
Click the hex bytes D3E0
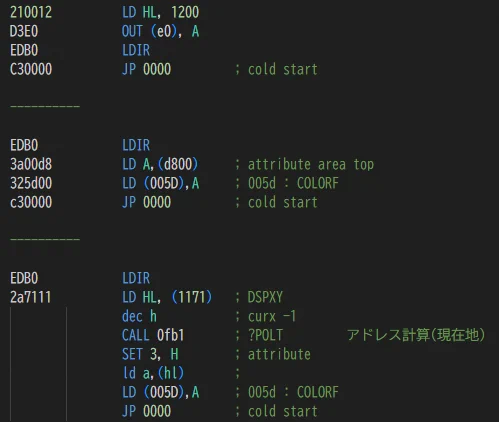(x=24, y=32)
